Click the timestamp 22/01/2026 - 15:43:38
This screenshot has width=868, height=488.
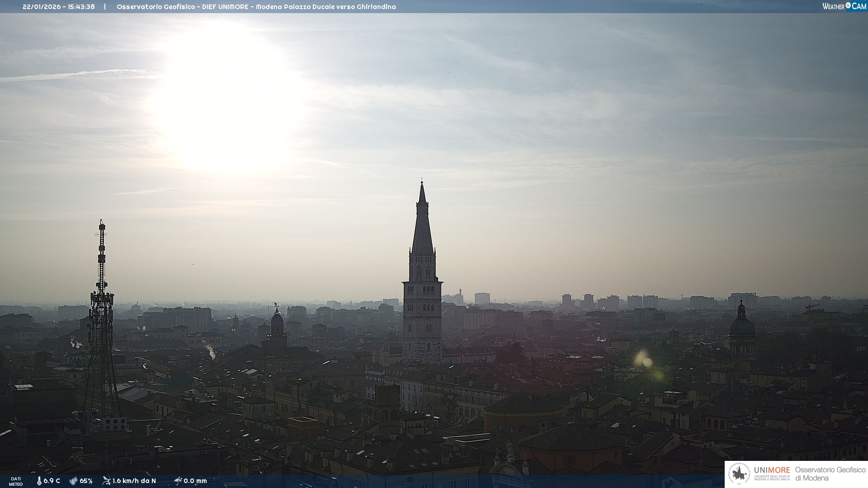click(59, 7)
